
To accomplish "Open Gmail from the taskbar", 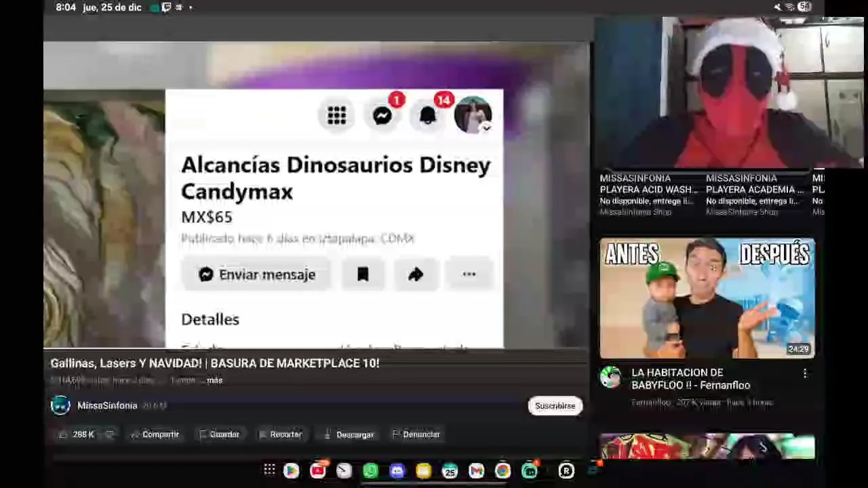I will pos(476,470).
